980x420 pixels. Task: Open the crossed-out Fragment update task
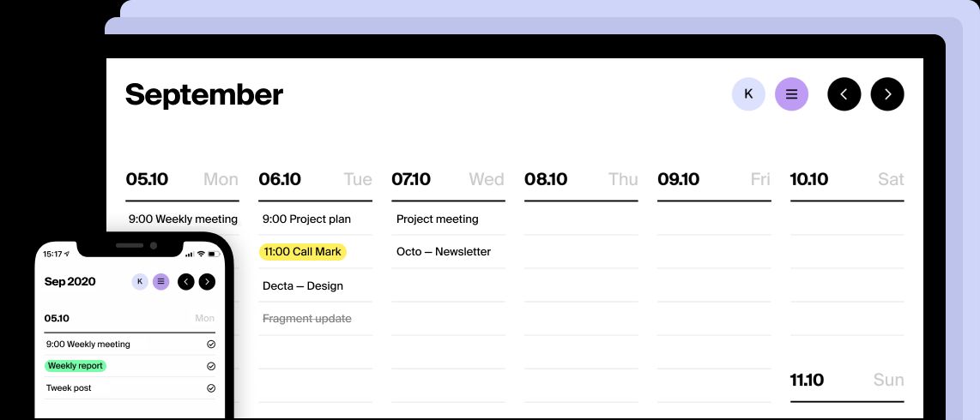[x=307, y=319]
